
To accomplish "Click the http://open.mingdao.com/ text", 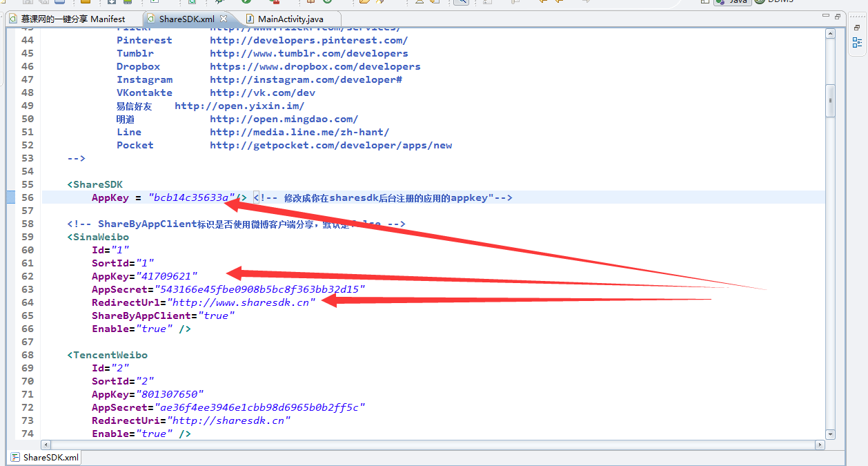I will (x=284, y=119).
